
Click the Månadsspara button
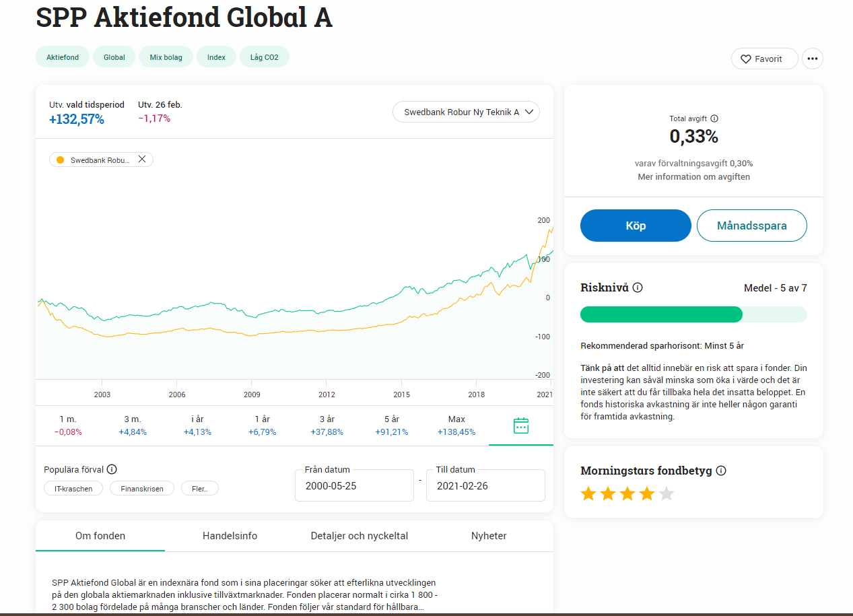click(x=751, y=226)
